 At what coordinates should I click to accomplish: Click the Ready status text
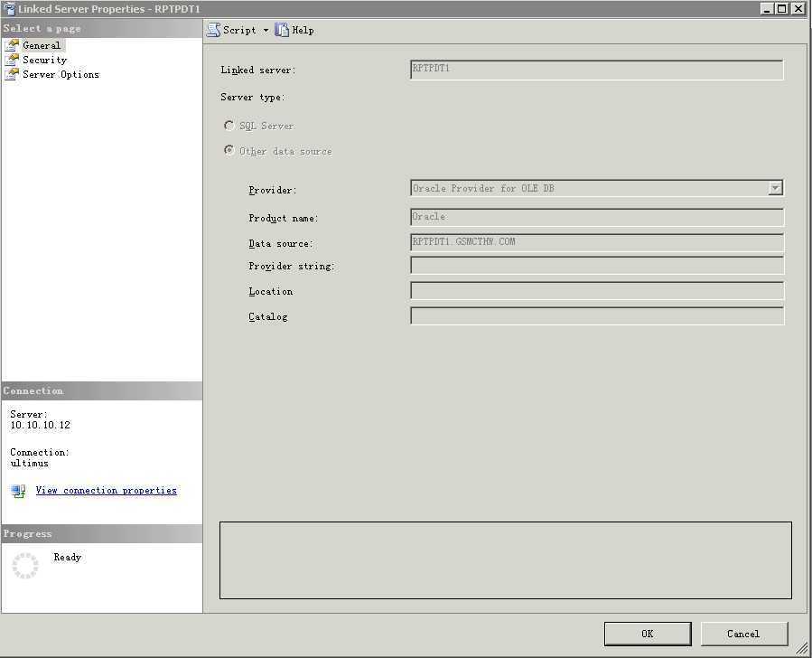coord(68,557)
